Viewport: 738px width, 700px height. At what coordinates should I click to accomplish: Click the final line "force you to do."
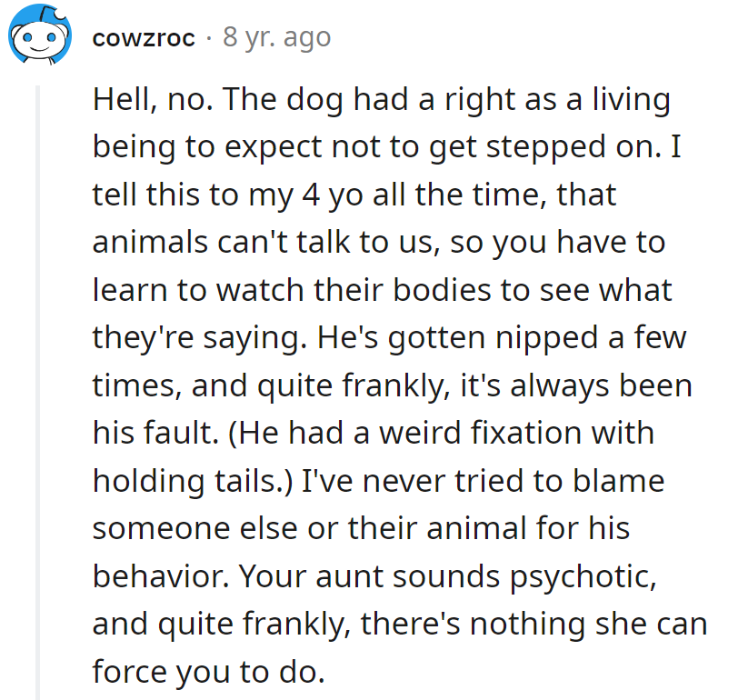click(x=207, y=671)
